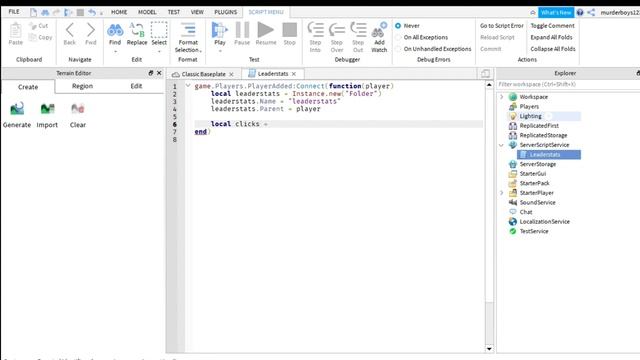The width and height of the screenshot is (640, 360).
Task: Collapse the code fold on line 1
Action: click(x=188, y=86)
